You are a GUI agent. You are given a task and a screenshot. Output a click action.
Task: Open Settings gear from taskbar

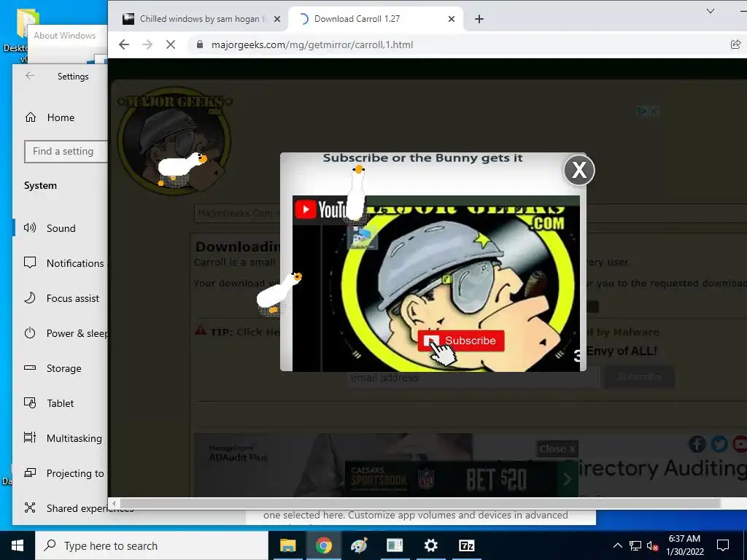pyautogui.click(x=430, y=545)
